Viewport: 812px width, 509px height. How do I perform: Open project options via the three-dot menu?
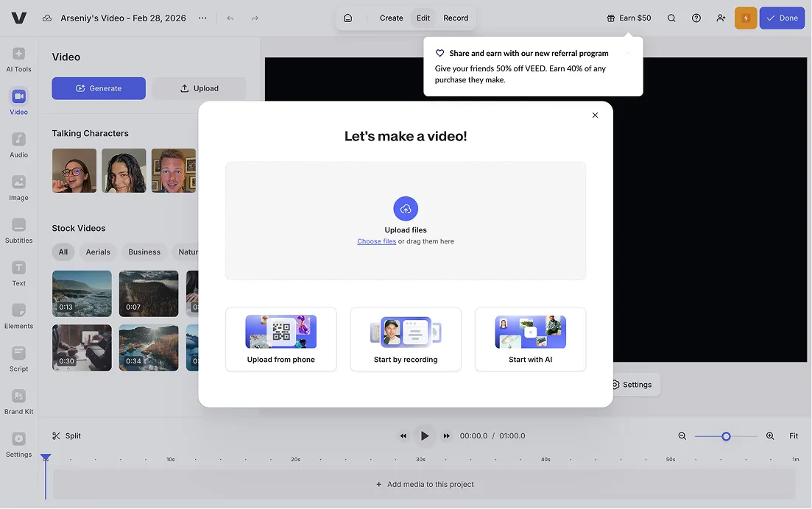tap(202, 18)
